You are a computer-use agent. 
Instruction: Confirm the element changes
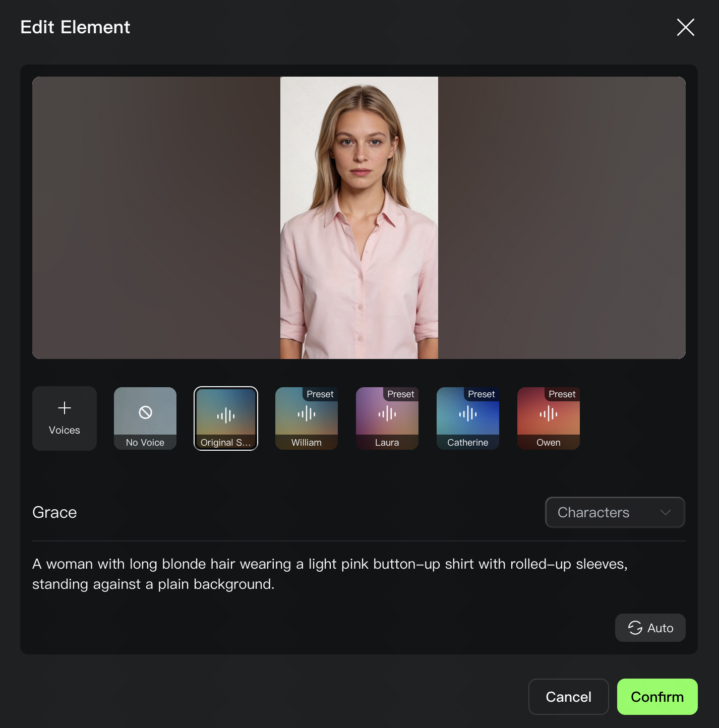point(657,697)
